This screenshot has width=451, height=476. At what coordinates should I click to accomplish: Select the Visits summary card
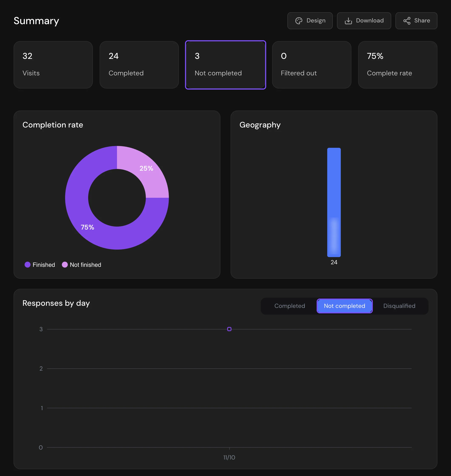point(53,65)
